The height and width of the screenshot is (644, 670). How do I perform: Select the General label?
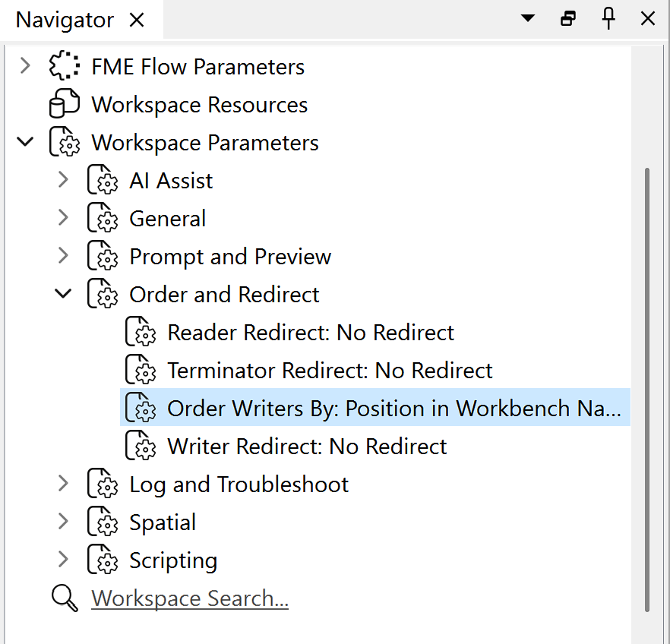[167, 219]
